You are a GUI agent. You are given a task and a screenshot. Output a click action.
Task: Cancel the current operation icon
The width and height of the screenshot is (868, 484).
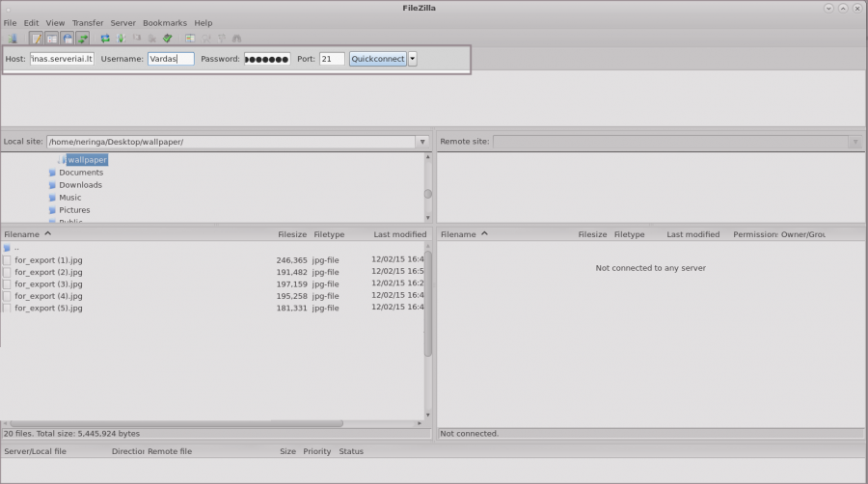click(x=136, y=39)
